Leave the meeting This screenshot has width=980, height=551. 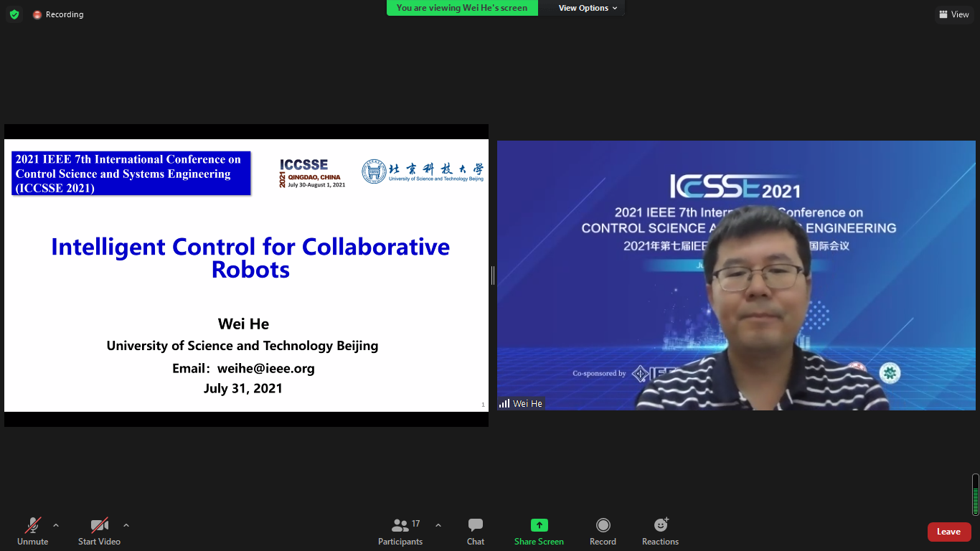949,532
